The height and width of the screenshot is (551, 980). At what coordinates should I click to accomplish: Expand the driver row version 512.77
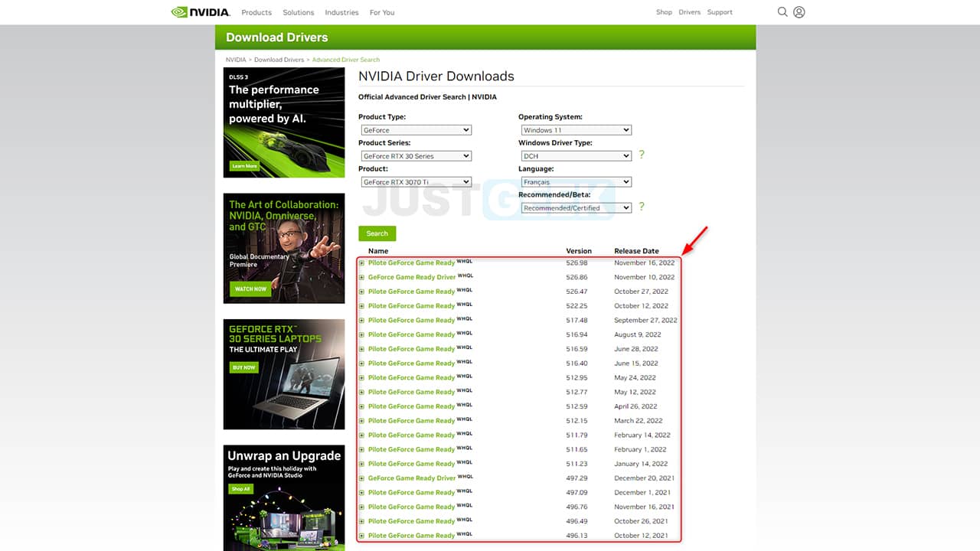(362, 393)
